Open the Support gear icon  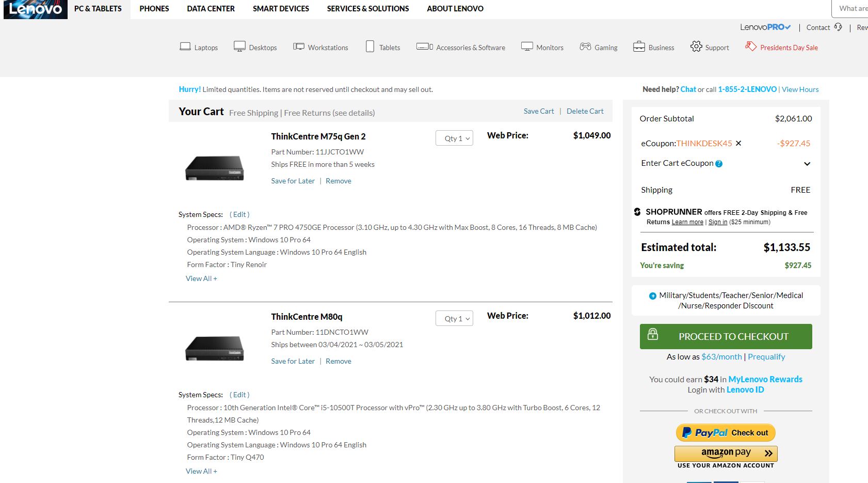pos(696,46)
